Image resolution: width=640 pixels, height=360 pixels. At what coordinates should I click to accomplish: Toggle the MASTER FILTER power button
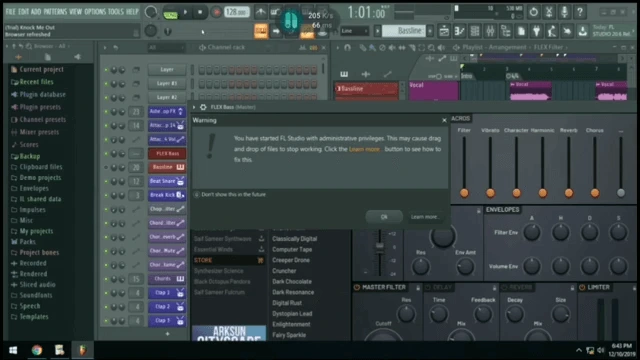(357, 287)
